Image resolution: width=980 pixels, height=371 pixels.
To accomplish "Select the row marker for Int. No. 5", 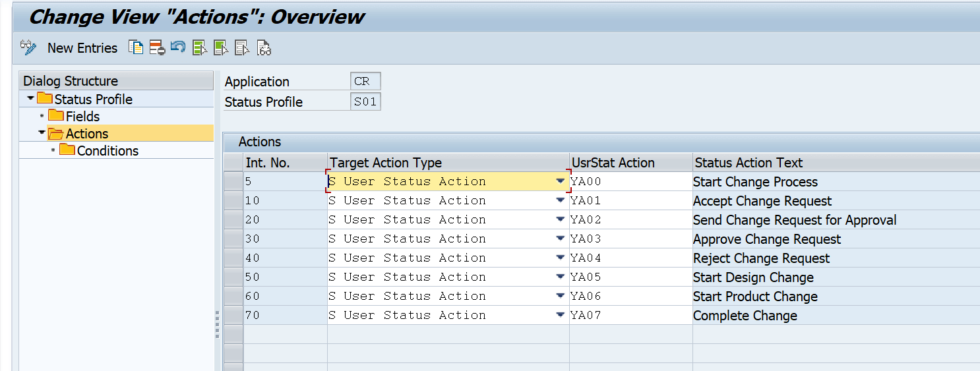I will [233, 182].
